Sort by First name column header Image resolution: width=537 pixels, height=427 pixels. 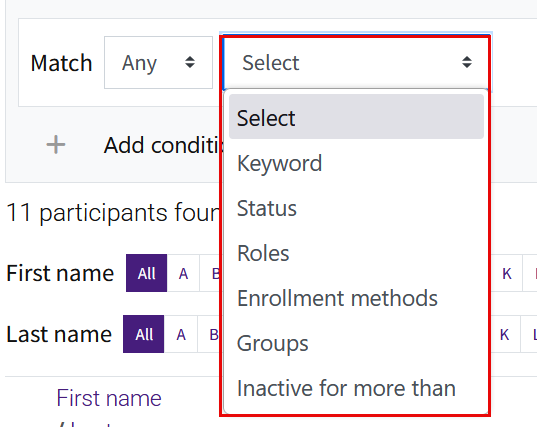coord(109,398)
